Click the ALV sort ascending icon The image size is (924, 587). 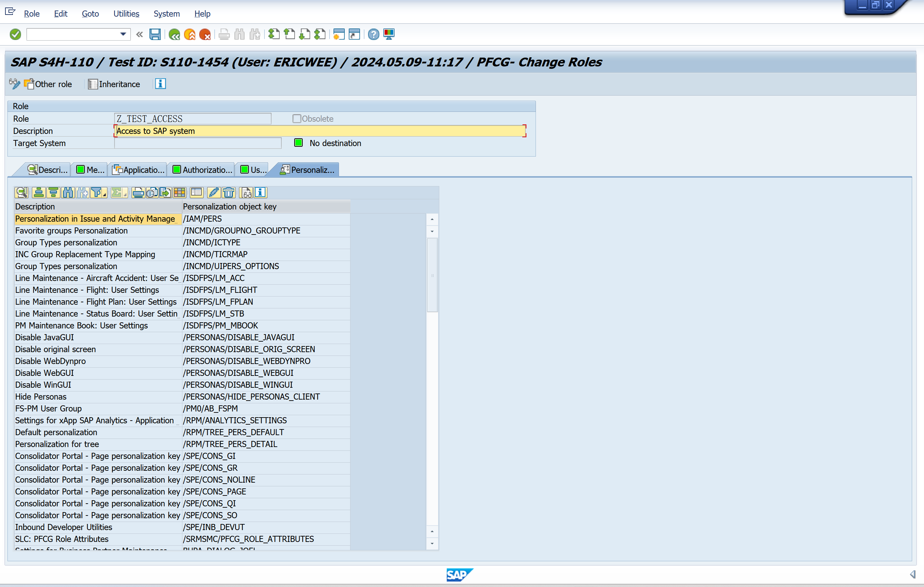tap(38, 193)
